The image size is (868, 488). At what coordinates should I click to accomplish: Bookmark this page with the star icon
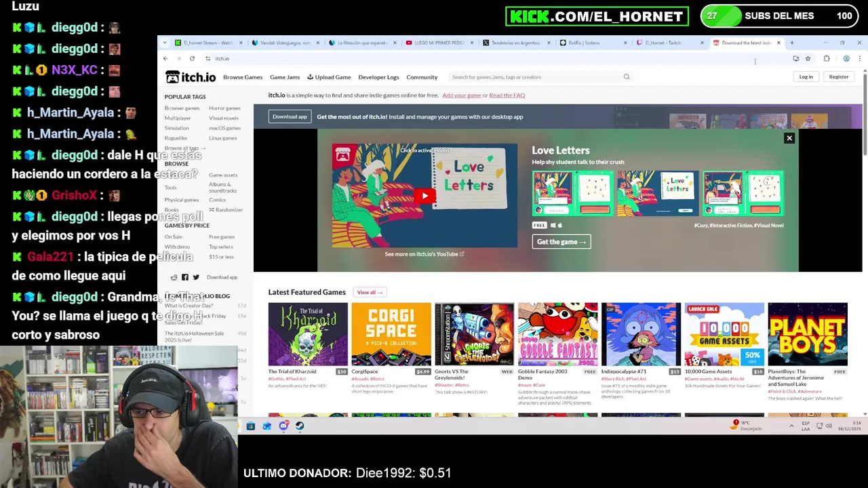808,59
